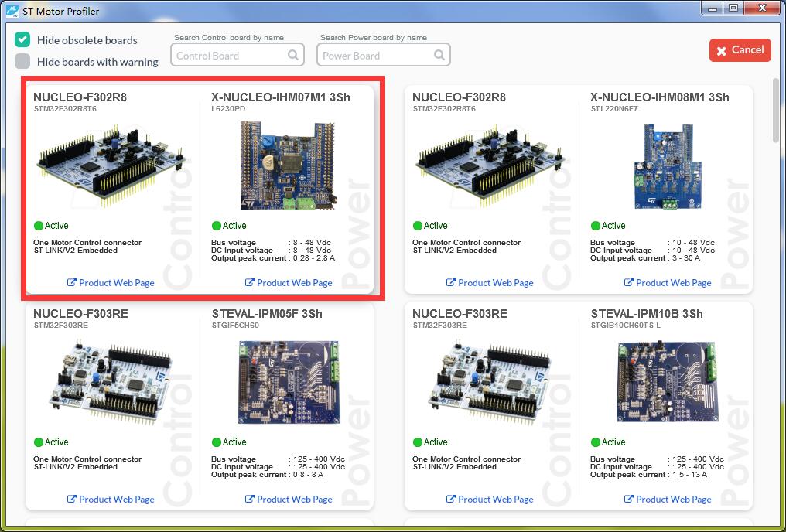Screen dimensions: 786x532
Task: Click green Active status dot under STEVAL-IPM05F
Action: click(217, 442)
